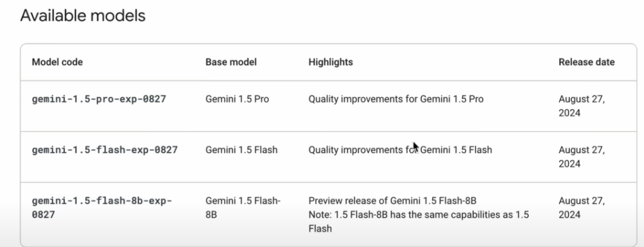
Task: Click the release date in the Flash-8B row
Action: (x=581, y=208)
